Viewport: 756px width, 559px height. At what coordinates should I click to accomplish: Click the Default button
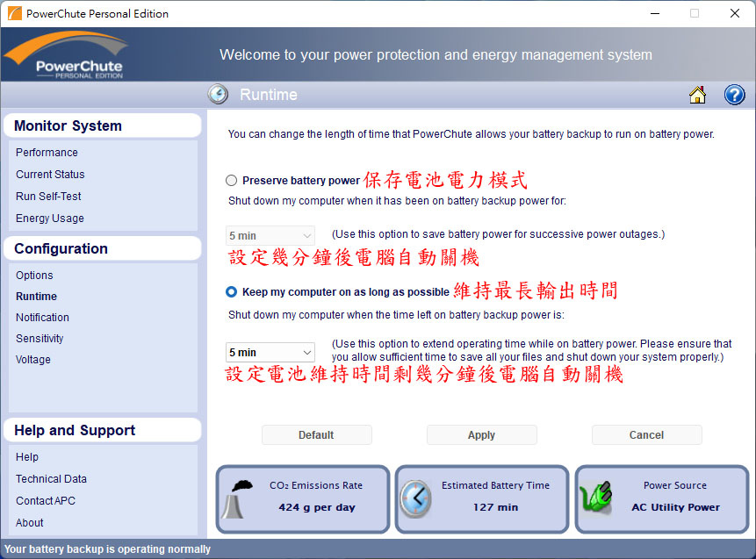click(316, 434)
